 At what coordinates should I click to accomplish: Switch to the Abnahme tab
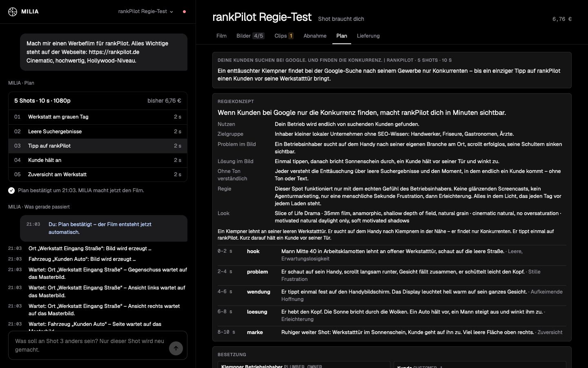click(315, 36)
